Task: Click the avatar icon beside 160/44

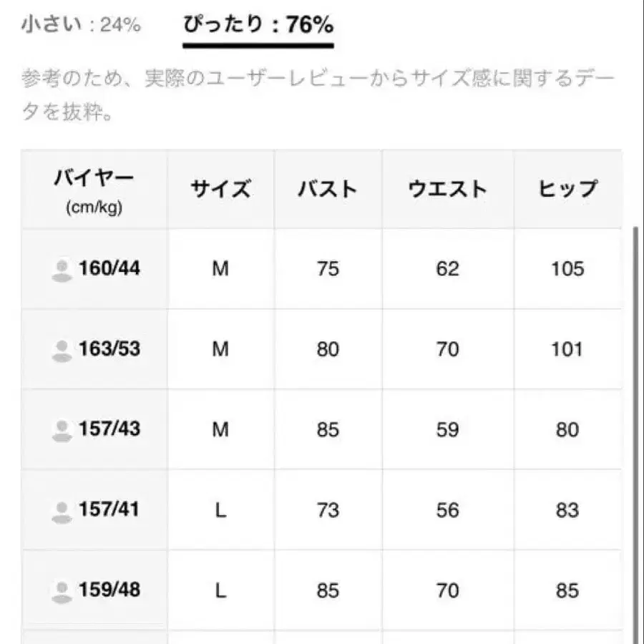Action: (x=62, y=270)
